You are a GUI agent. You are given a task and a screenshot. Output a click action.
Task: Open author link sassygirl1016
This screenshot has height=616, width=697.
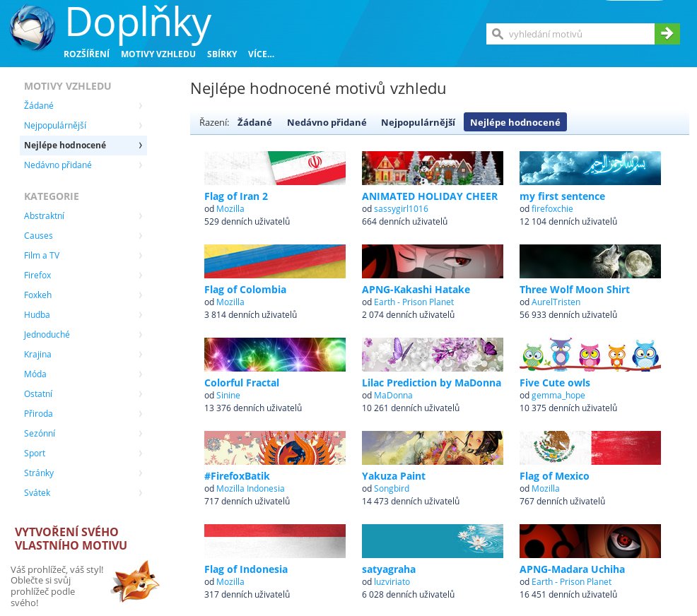click(401, 209)
